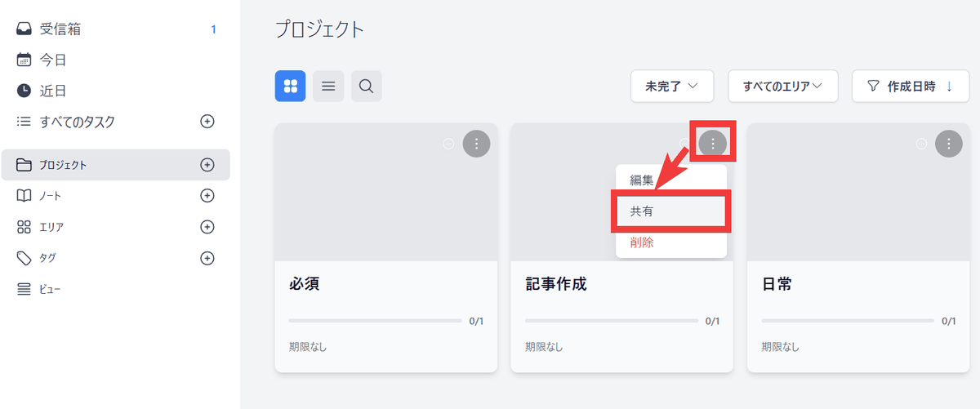The image size is (980, 409).
Task: Open three-dot menu on 日常 card
Action: [948, 144]
